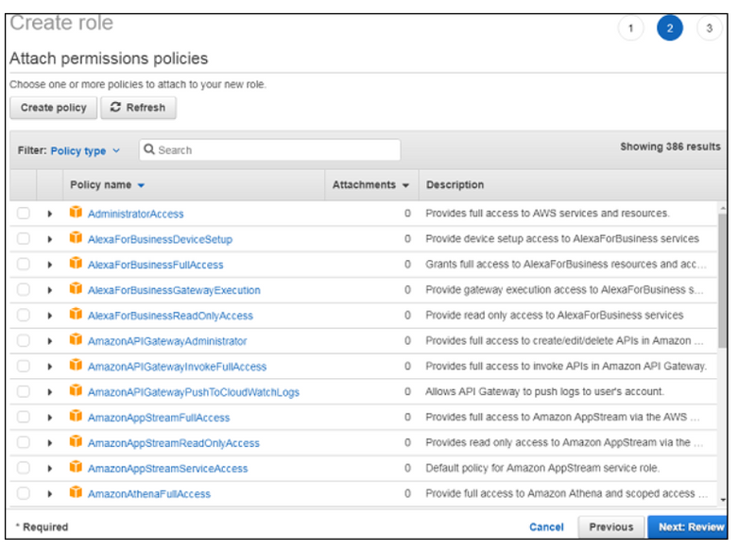Expand the AlexaForBusinessDeviceSetup policy row
The width and height of the screenshot is (756, 550).
[50, 239]
